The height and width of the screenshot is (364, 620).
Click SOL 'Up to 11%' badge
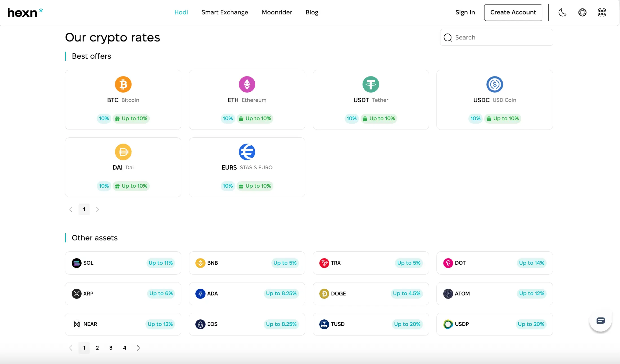coord(161,263)
